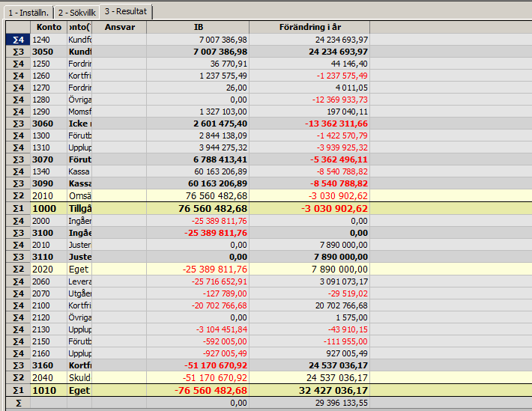This screenshot has width=532, height=411.
Task: Select the Σ3 row marker for 3090
Action: tap(18, 183)
